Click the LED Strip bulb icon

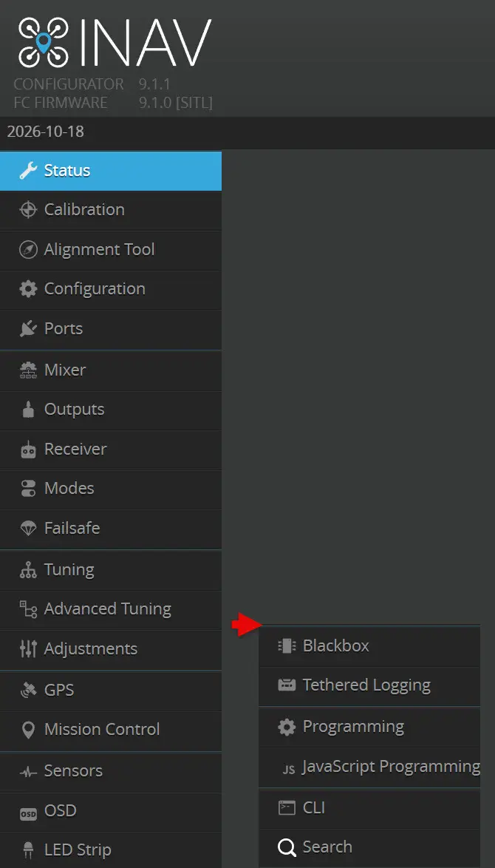[x=27, y=850]
